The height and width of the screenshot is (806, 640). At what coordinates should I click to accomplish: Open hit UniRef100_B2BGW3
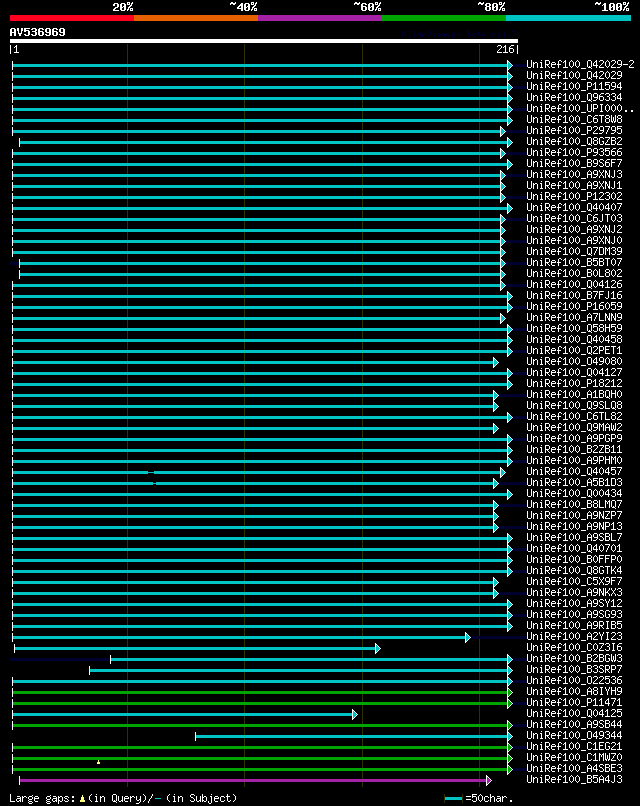574,658
